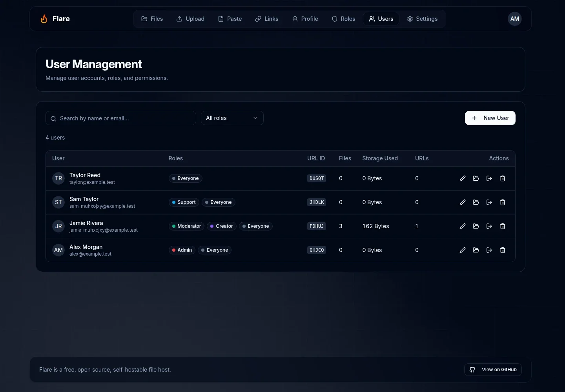Viewport: 565px width, 392px height.
Task: Click the search by name or email field
Action: tap(121, 118)
